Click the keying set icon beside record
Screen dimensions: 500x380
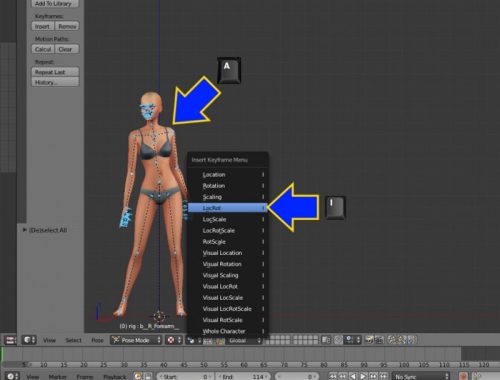pos(476,376)
